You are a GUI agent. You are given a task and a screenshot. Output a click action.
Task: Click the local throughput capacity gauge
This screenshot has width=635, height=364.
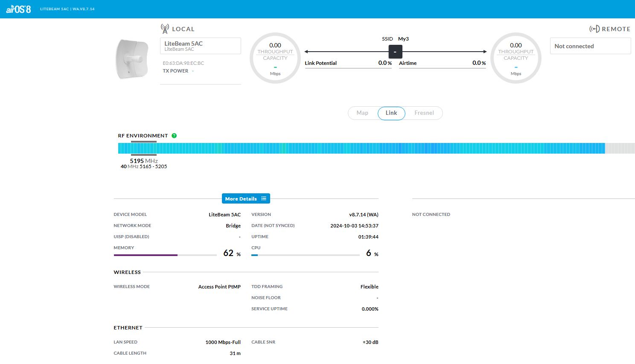click(x=275, y=58)
